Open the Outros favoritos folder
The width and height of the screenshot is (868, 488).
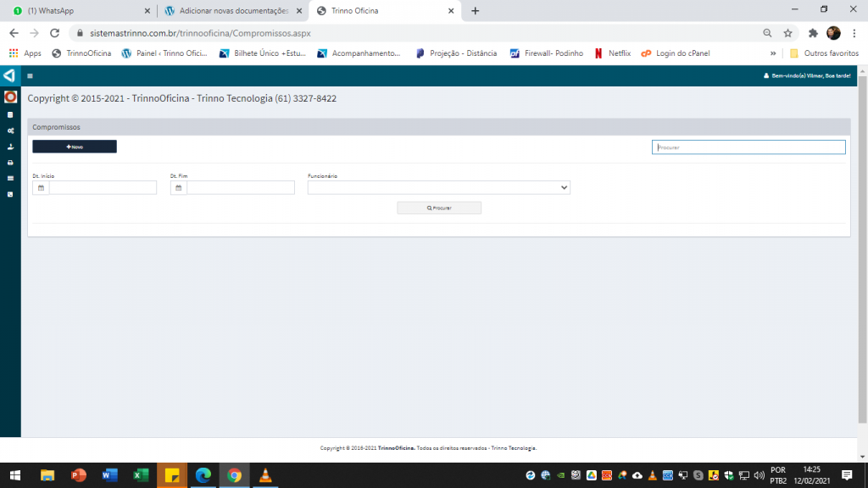click(x=824, y=53)
